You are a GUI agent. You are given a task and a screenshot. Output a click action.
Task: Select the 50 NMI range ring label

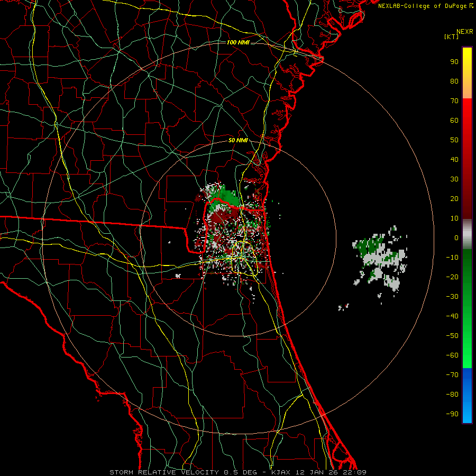coord(238,140)
